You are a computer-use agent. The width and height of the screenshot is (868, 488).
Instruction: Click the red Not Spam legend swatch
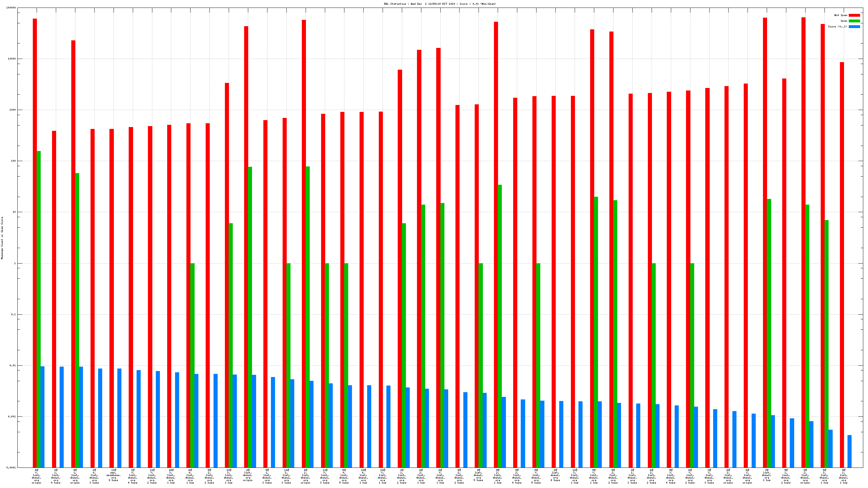854,15
